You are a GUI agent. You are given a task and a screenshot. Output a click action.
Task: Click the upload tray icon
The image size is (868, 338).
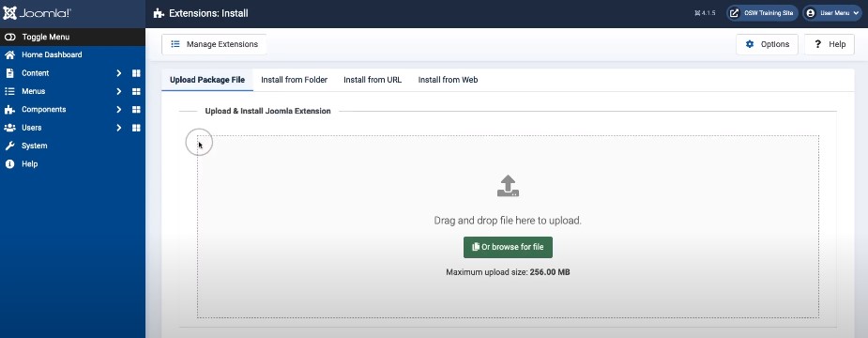tap(508, 186)
